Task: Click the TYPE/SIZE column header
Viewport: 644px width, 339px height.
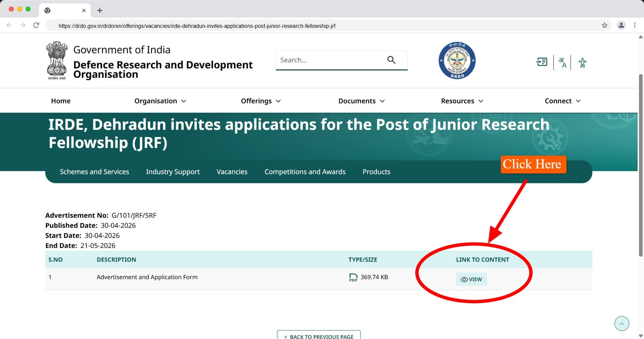Action: pos(363,260)
